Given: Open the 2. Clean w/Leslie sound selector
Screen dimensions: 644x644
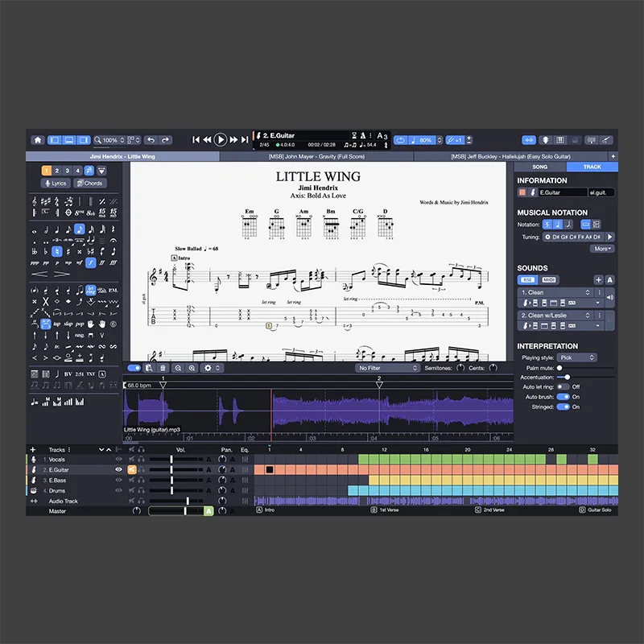Looking at the screenshot, I should tap(555, 316).
